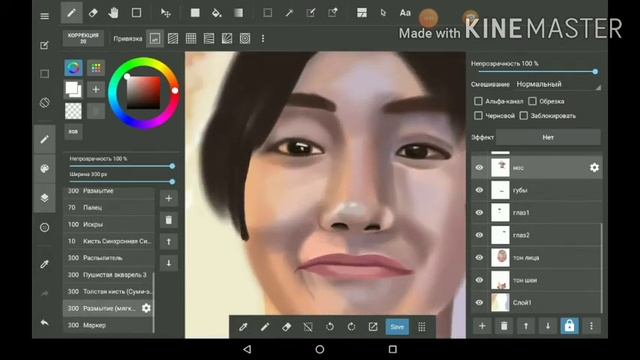Add a new layer with plus button
640x360 pixels.
(x=482, y=326)
